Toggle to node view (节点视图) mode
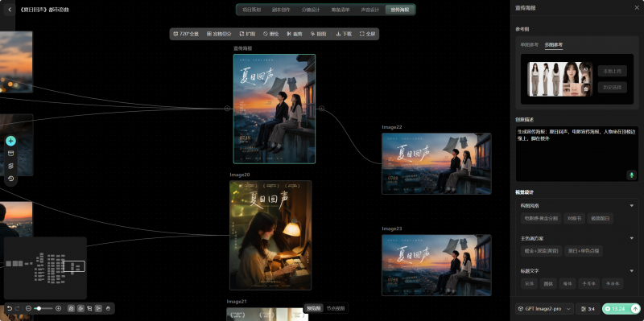 336,308
